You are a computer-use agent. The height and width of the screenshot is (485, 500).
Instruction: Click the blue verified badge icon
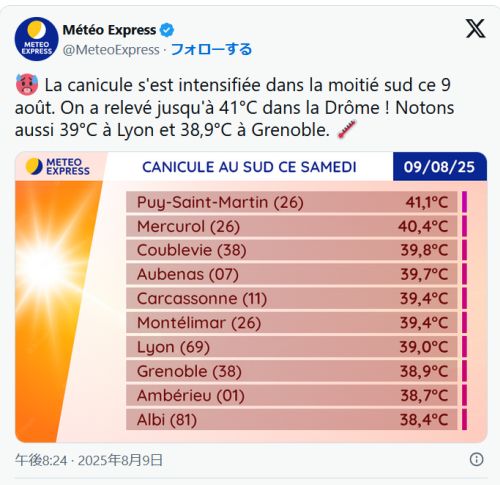click(x=167, y=30)
